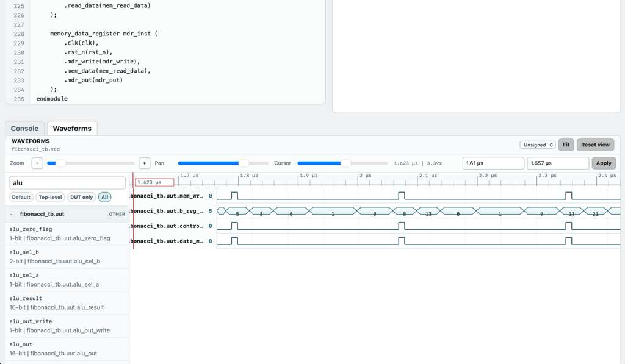Select the Default filter chip
625x364 pixels.
click(21, 197)
